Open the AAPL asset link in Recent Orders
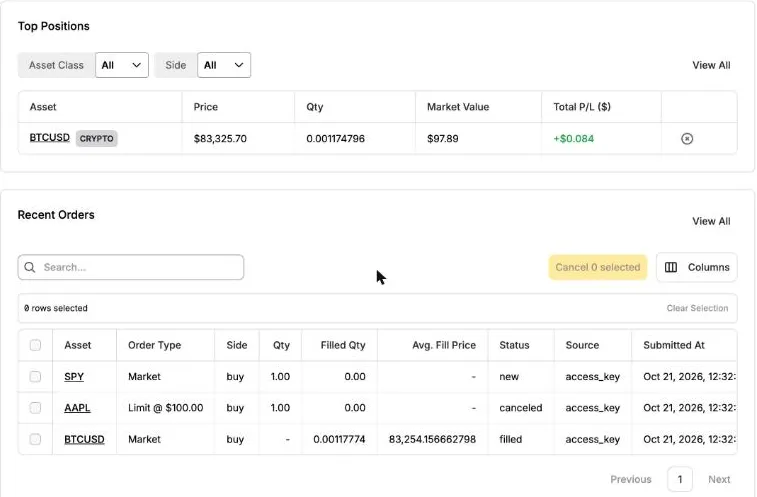This screenshot has width=757, height=497. [x=77, y=408]
